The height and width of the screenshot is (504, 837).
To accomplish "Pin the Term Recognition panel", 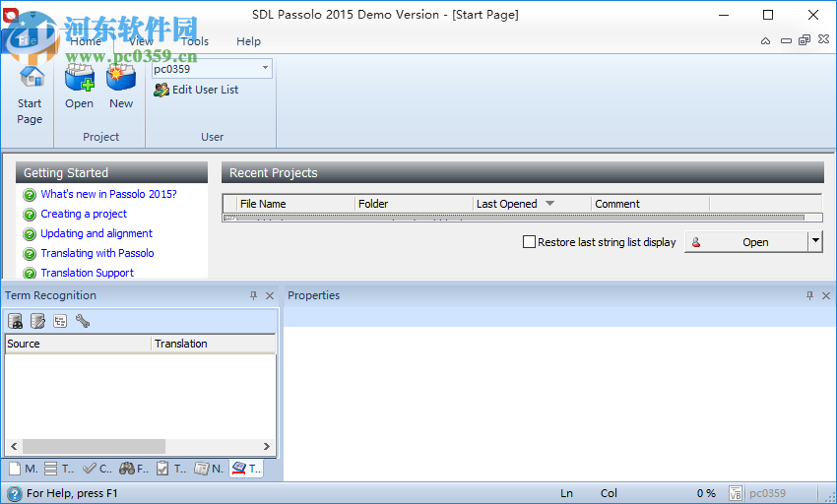I will click(x=253, y=295).
